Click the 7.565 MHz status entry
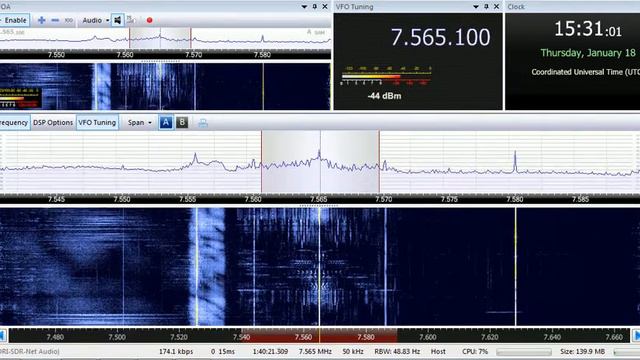640x360 pixels. [x=315, y=351]
